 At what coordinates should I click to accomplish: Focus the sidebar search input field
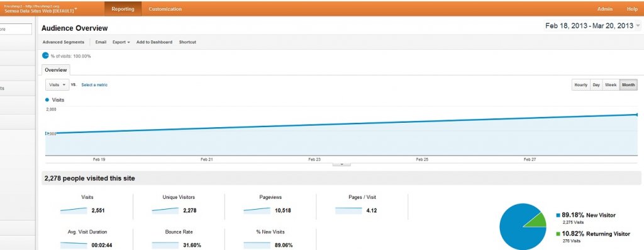click(16, 29)
